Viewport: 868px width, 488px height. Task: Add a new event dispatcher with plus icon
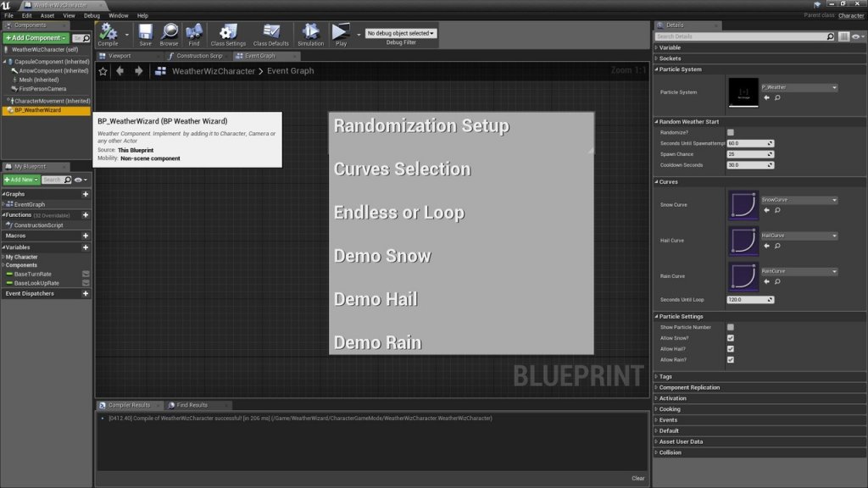(86, 294)
